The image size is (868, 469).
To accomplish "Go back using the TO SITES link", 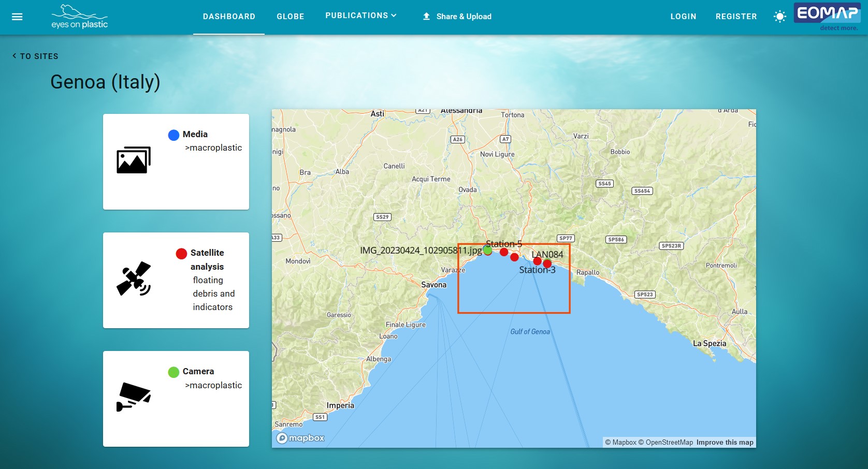I will 35,56.
